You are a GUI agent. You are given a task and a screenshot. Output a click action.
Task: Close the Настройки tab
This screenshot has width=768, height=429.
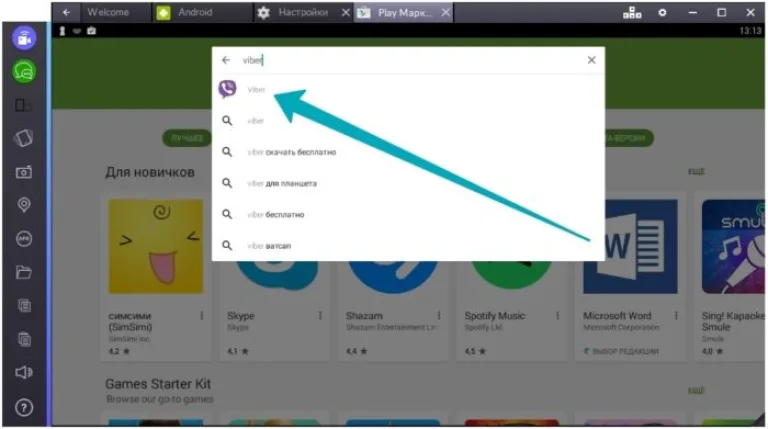[x=346, y=12]
